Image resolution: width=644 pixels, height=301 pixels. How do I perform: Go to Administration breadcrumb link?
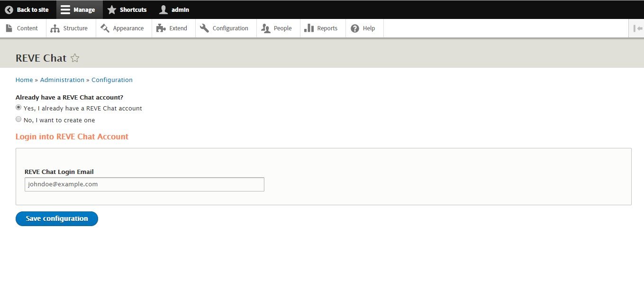(x=62, y=80)
